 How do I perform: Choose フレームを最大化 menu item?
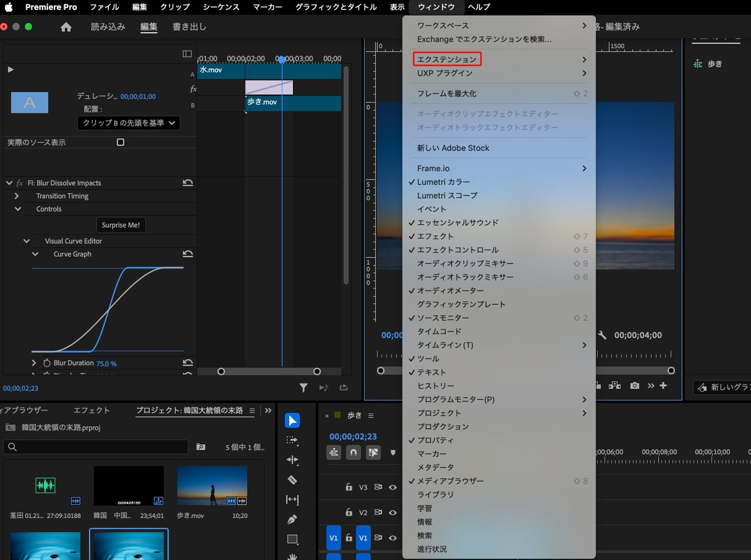[499, 93]
